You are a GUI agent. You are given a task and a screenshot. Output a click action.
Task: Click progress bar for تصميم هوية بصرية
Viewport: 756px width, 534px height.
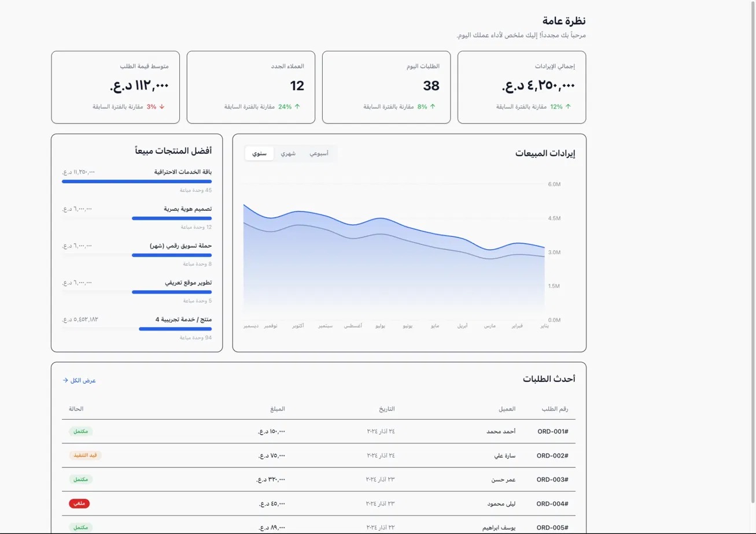137,218
